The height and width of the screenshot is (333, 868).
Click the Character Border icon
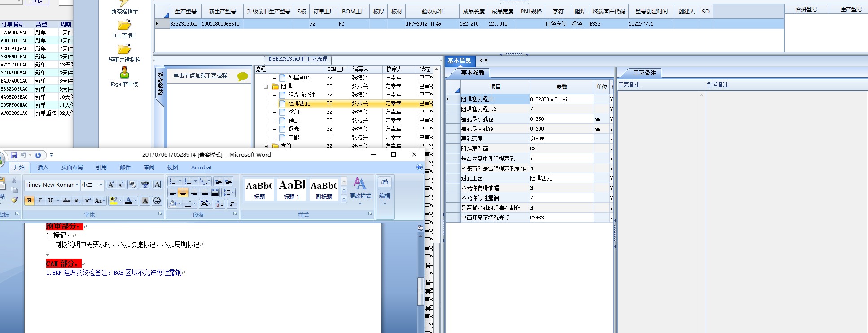click(157, 184)
